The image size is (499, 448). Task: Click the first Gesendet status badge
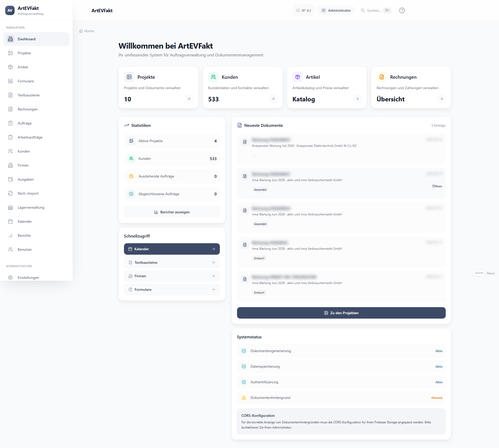pyautogui.click(x=260, y=190)
